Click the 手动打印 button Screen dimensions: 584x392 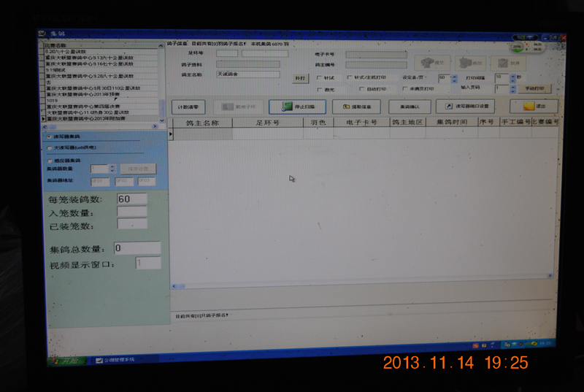pyautogui.click(x=534, y=88)
